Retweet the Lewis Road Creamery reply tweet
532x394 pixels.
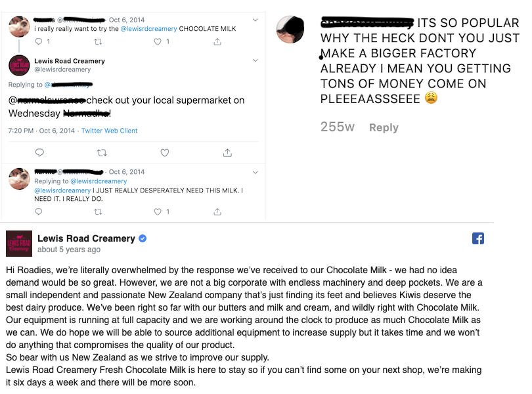coord(102,152)
